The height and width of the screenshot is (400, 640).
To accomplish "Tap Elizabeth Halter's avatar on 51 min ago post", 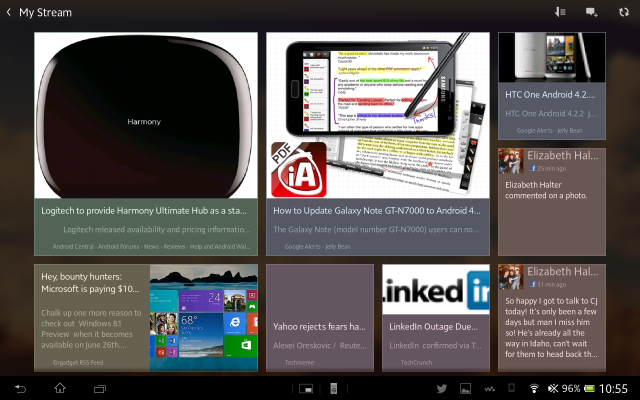I will [x=511, y=278].
